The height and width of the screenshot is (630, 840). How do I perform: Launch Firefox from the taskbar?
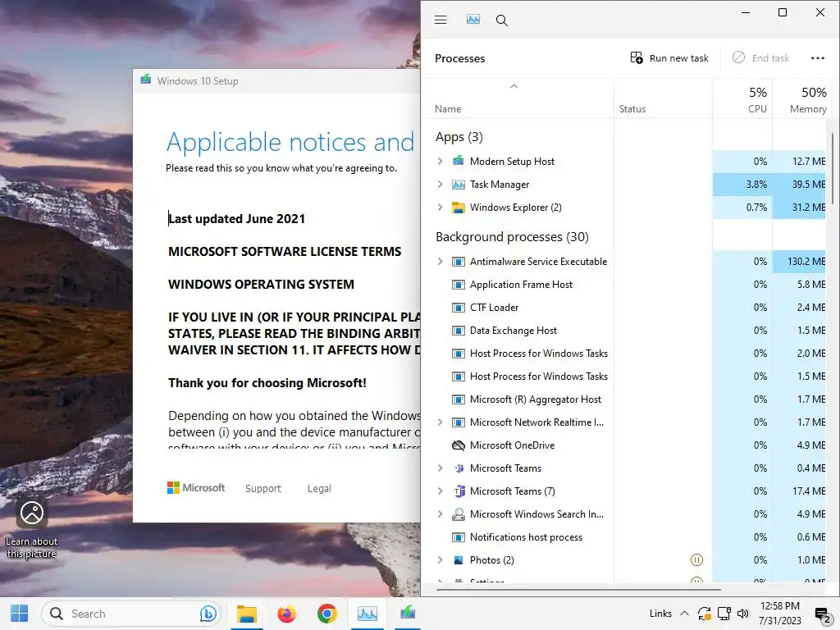point(286,614)
